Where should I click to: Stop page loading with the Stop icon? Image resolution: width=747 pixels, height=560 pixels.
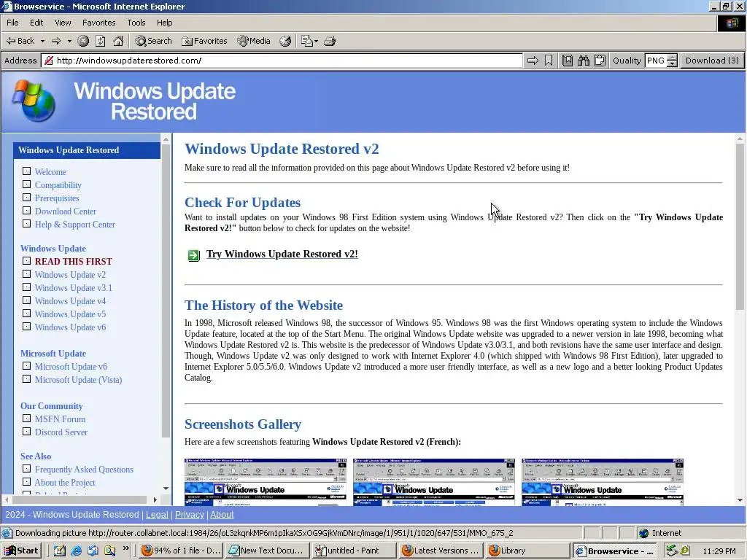[83, 41]
